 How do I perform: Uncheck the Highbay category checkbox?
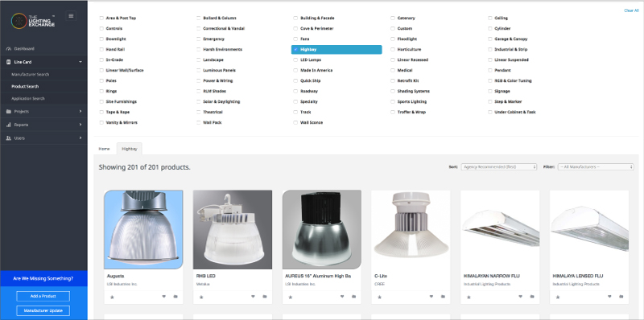(295, 49)
